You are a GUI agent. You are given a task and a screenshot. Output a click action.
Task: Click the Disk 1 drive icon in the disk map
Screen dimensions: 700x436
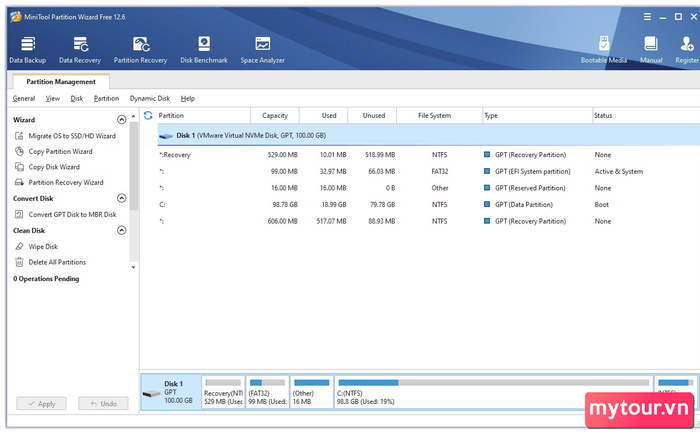pyautogui.click(x=152, y=394)
